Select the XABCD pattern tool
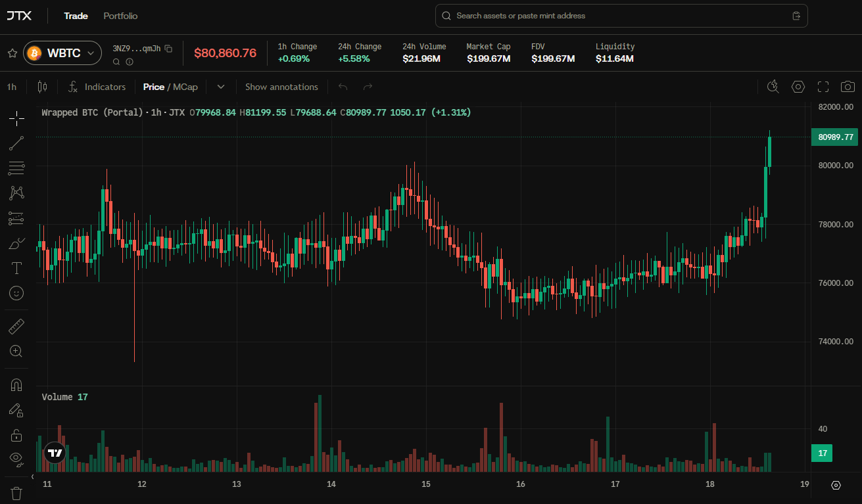The height and width of the screenshot is (504, 862). [16, 193]
